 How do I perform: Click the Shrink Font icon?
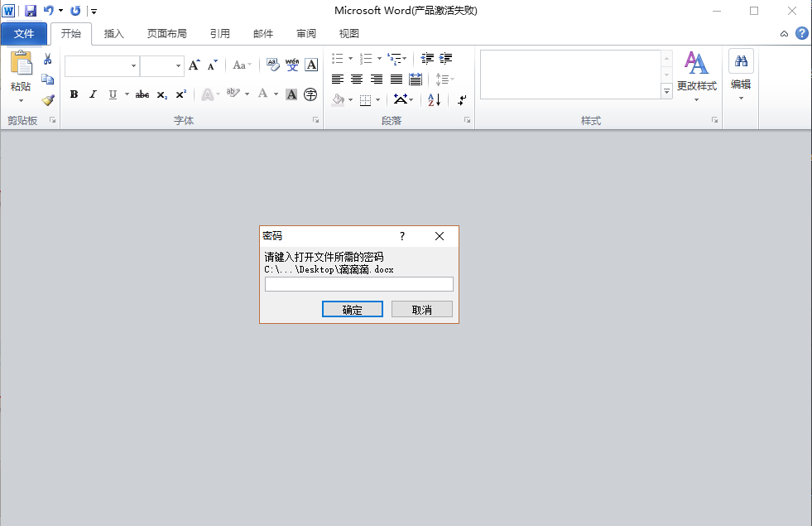point(213,65)
